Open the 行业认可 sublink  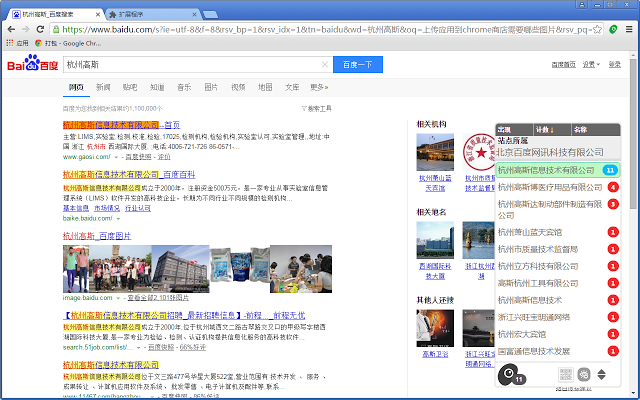click(138, 208)
